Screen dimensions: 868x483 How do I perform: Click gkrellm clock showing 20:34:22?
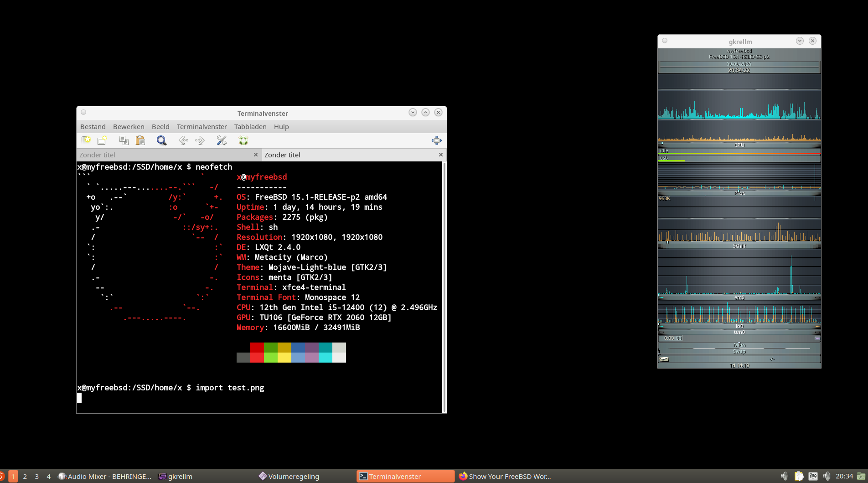point(739,70)
